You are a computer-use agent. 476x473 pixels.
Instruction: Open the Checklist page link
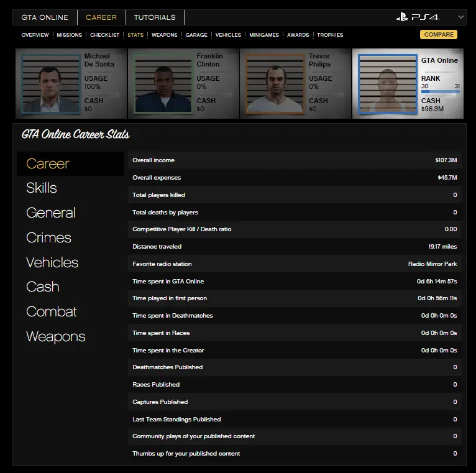click(104, 35)
